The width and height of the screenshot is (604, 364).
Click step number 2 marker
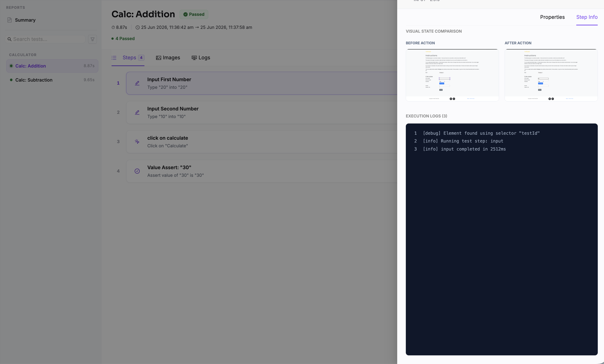click(x=118, y=112)
